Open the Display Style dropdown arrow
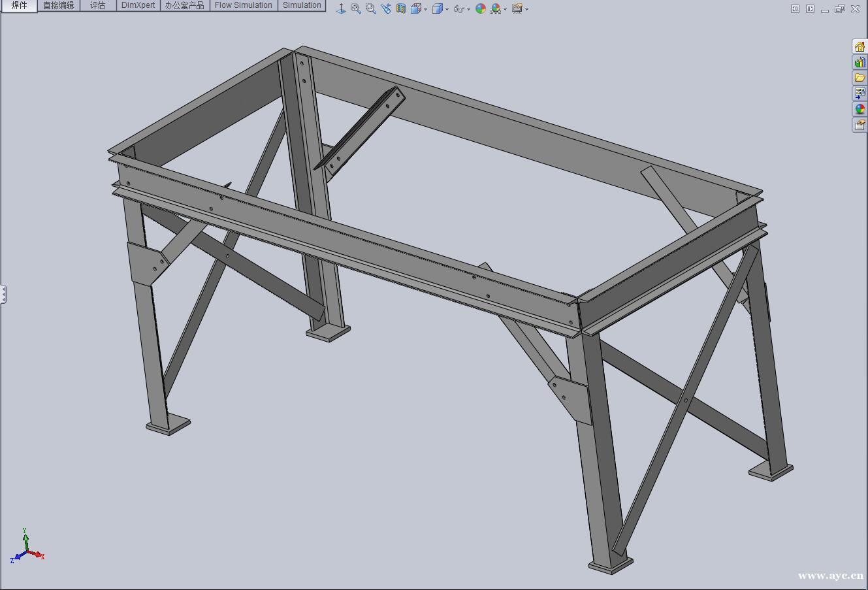 447,8
